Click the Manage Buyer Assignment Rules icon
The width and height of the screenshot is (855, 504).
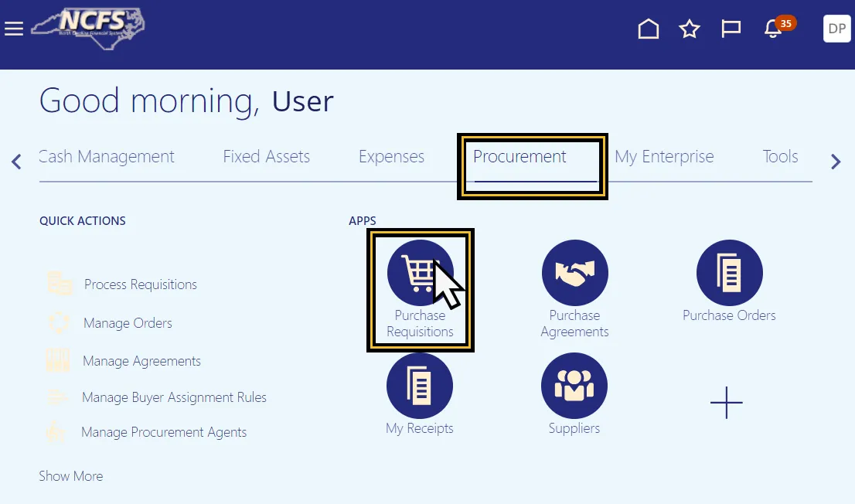point(57,397)
